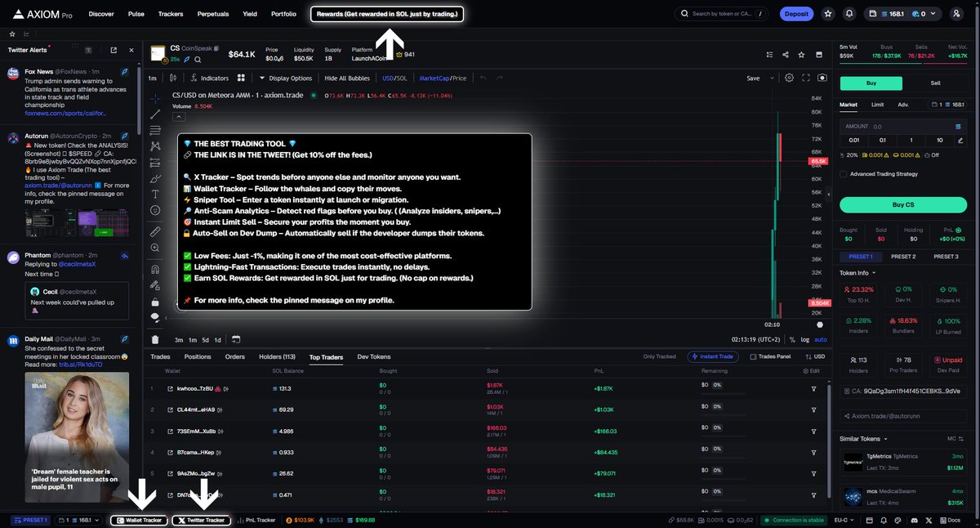980x528 pixels.
Task: Switch to Sell mode
Action: coord(935,83)
